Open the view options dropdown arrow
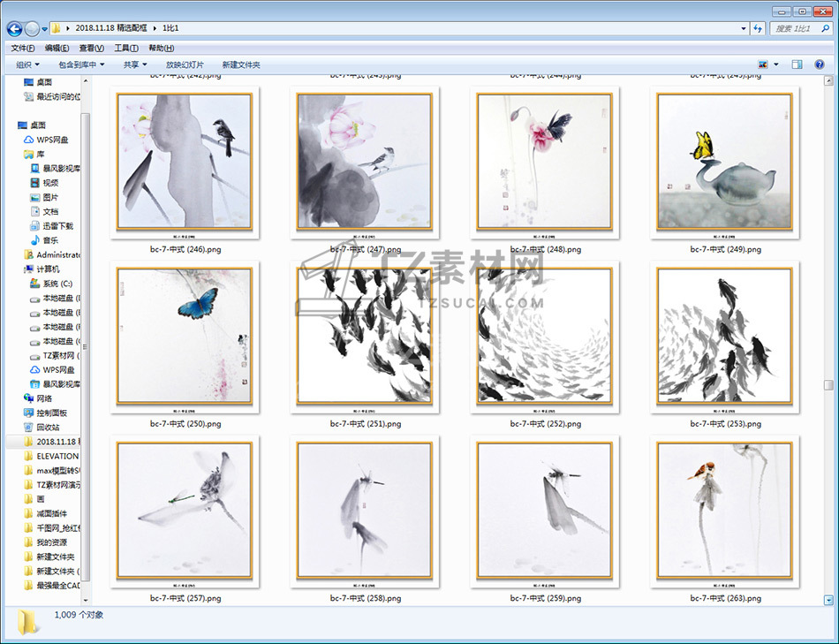 [776, 64]
